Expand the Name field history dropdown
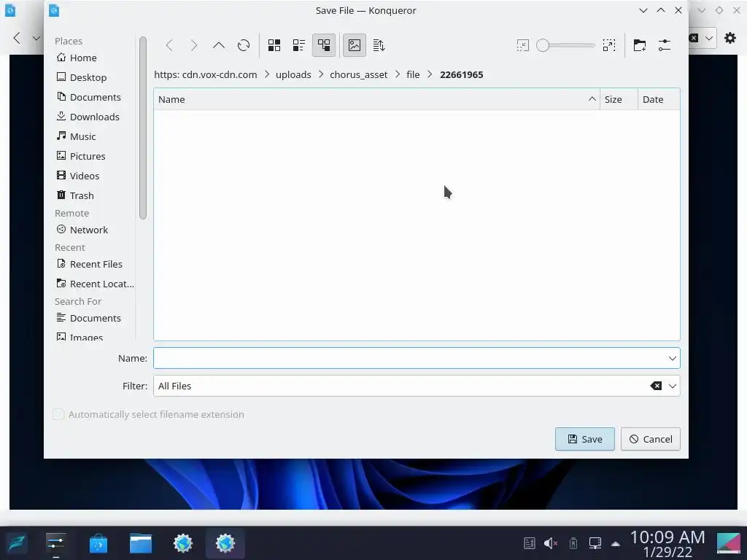This screenshot has height=560, width=747. 672,358
